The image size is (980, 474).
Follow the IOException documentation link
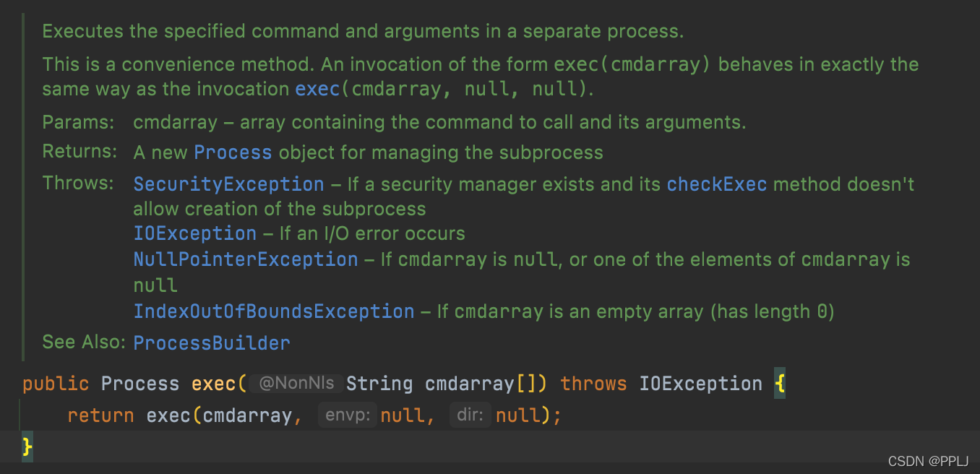point(195,233)
